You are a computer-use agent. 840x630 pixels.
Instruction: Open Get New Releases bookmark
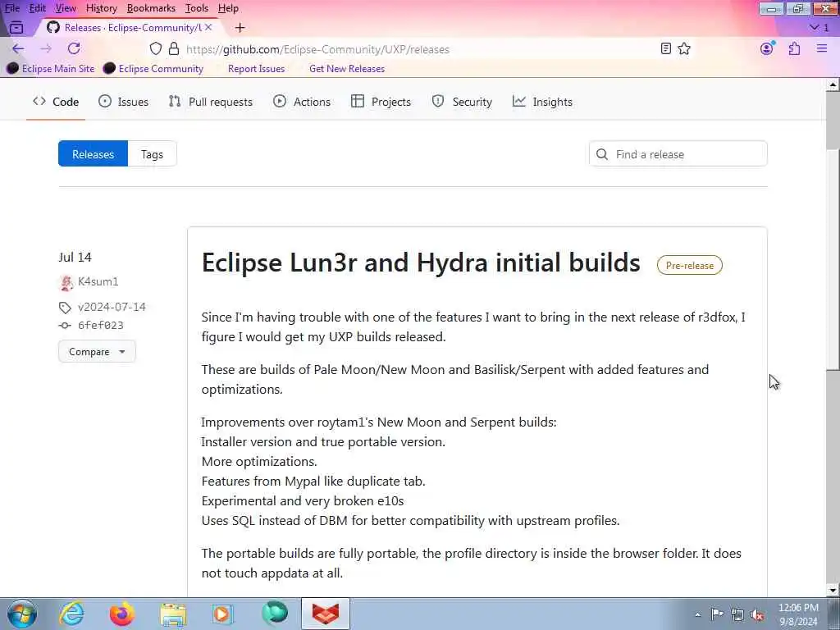point(347,69)
